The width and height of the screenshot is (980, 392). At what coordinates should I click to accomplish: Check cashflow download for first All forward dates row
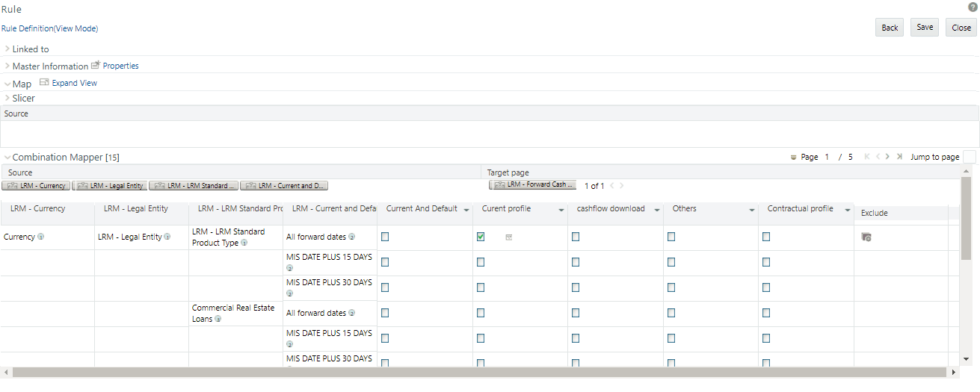tap(576, 237)
